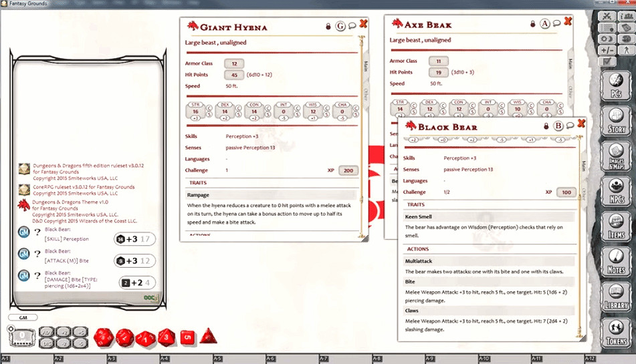Open the Images & Maps sidebar button
This screenshot has width=636, height=364.
pyautogui.click(x=616, y=156)
